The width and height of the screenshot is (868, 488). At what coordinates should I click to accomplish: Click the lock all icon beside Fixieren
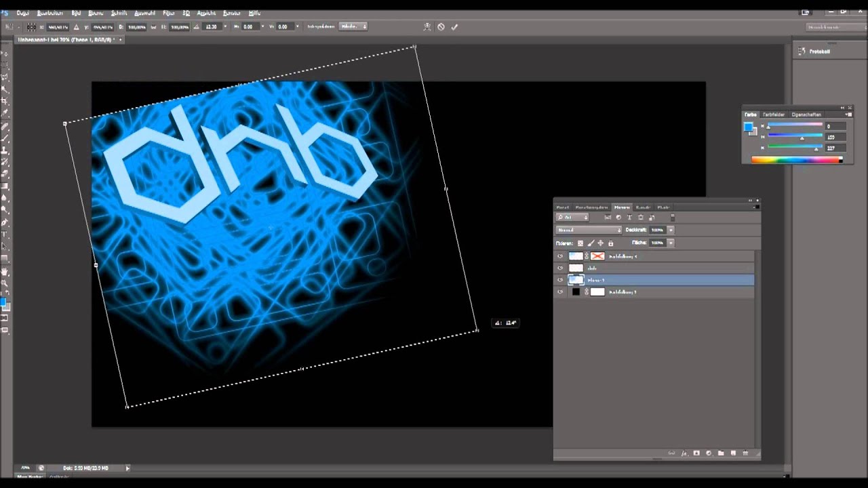[610, 243]
